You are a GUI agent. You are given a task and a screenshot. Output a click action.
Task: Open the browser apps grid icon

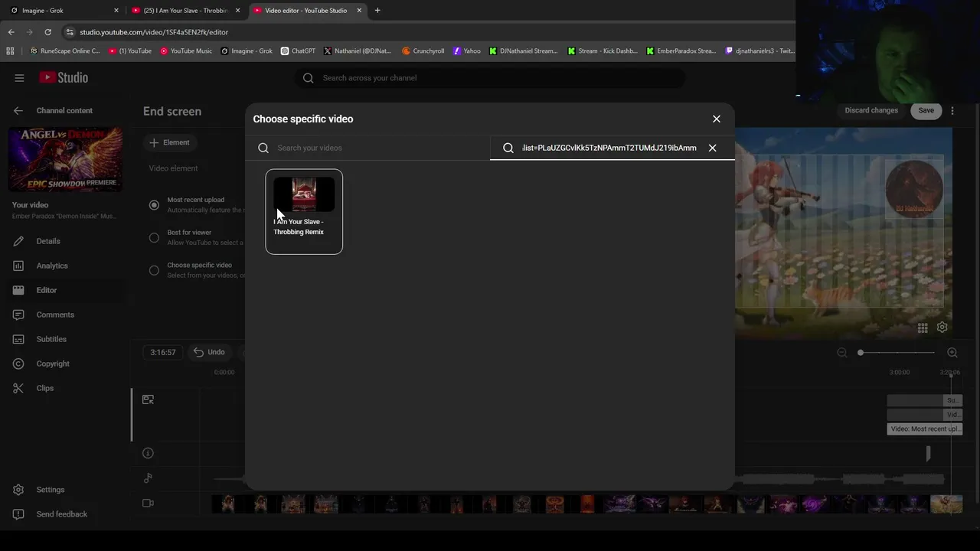click(10, 51)
